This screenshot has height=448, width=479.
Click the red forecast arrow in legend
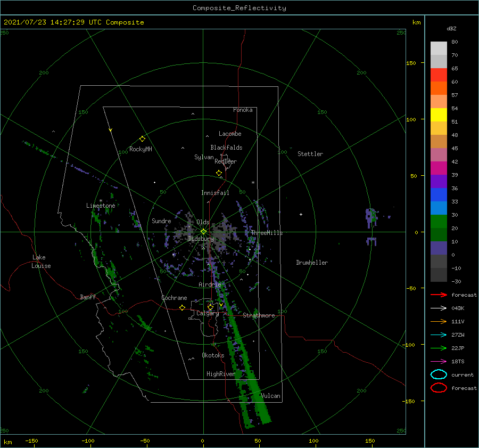(x=439, y=295)
